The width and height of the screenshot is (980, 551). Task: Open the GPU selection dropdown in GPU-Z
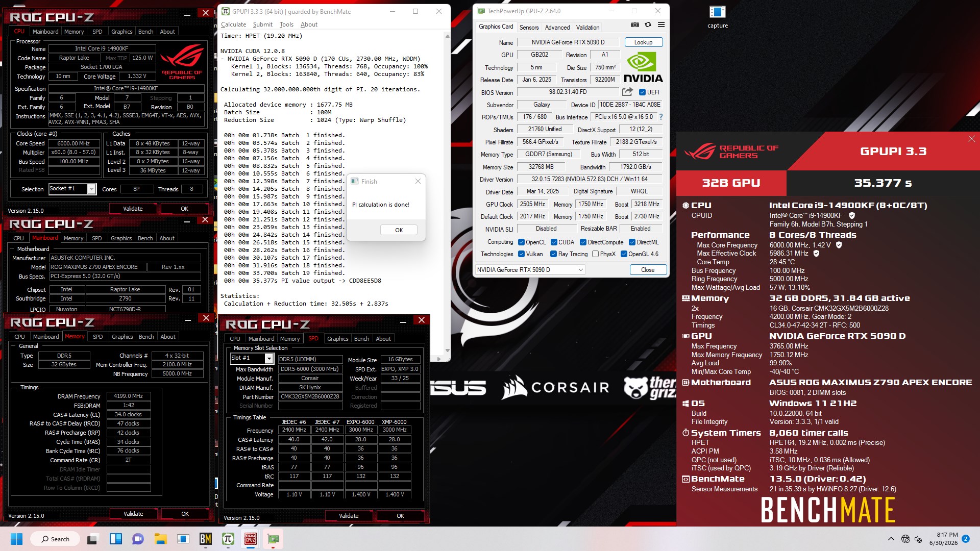pyautogui.click(x=530, y=270)
